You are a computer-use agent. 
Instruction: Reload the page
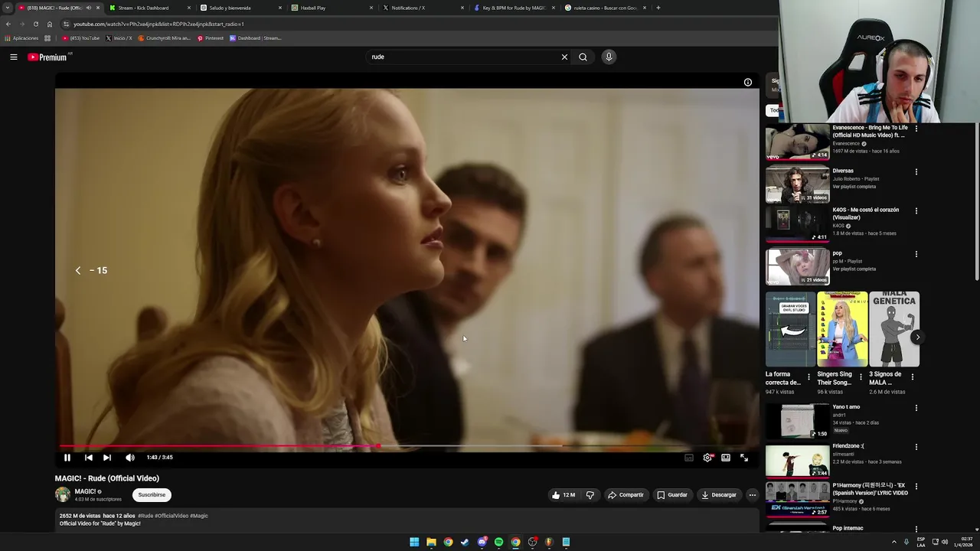click(x=35, y=24)
